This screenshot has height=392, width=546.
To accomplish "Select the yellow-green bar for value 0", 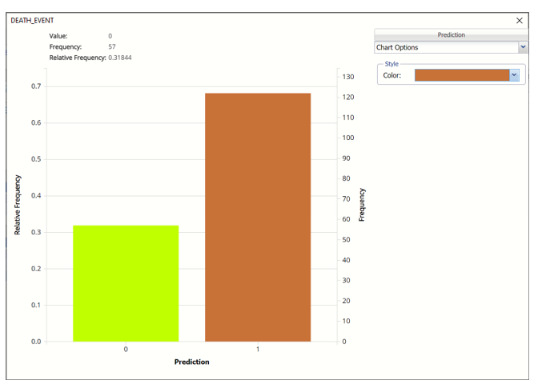I will point(126,283).
